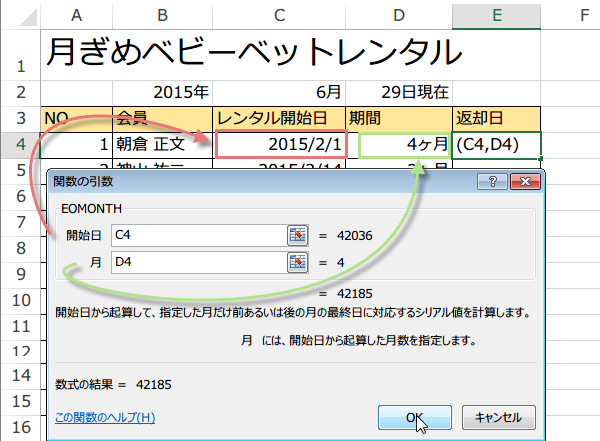The height and width of the screenshot is (441, 600).
Task: Click the 期間 header cell
Action: point(399,119)
